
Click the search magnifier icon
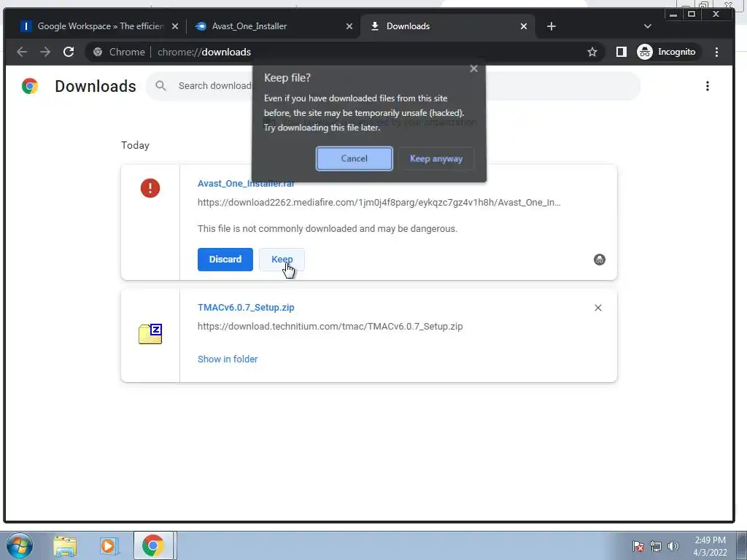pos(160,86)
